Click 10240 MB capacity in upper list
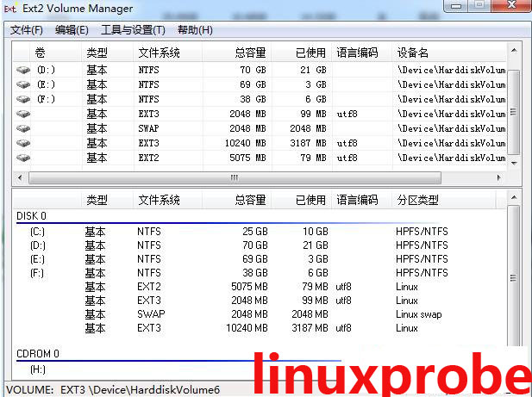This screenshot has width=532, height=397. click(246, 143)
